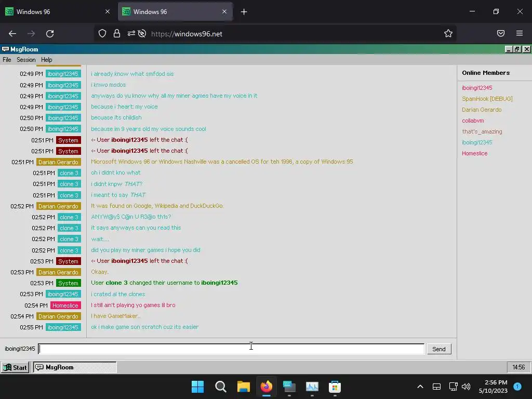The height and width of the screenshot is (399, 532).
Task: Open the notification badge in system tray
Action: coord(517,387)
